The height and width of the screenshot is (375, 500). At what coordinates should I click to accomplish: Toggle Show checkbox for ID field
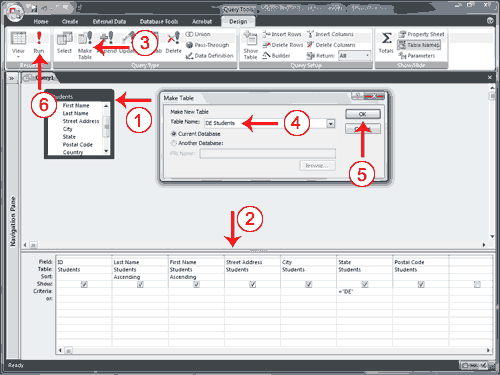tap(84, 284)
